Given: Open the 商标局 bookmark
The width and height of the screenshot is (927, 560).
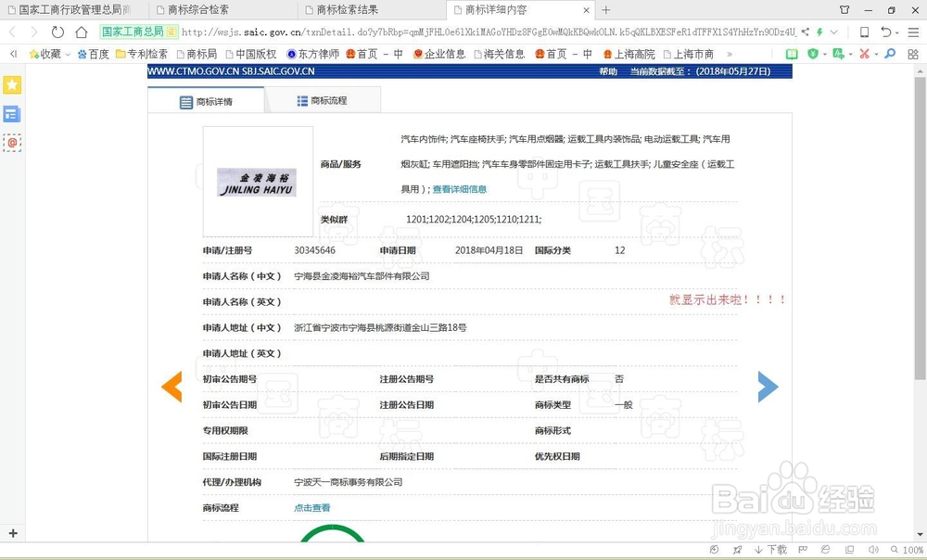Looking at the screenshot, I should click(197, 54).
